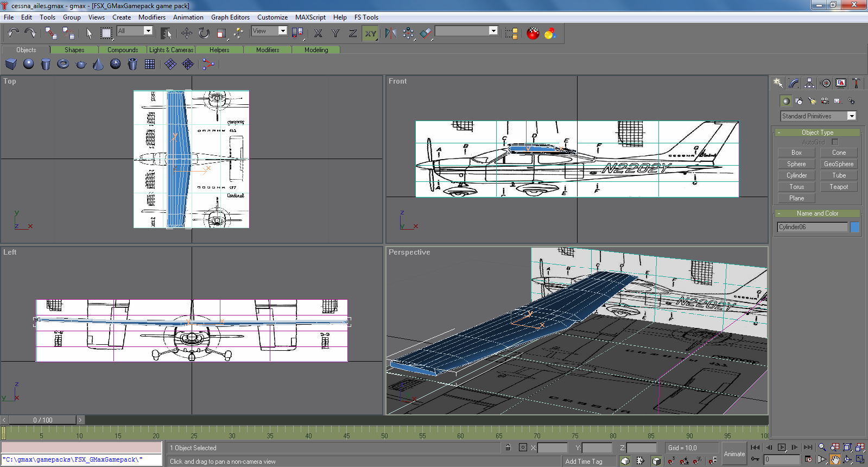Toggle Restrict to X axis constraint
The width and height of the screenshot is (868, 467).
[x=318, y=33]
